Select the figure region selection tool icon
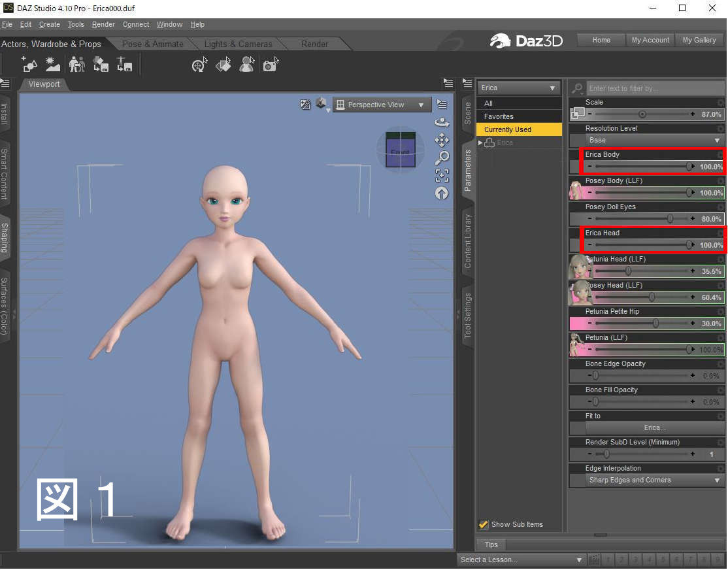The width and height of the screenshot is (728, 570). pos(247,65)
